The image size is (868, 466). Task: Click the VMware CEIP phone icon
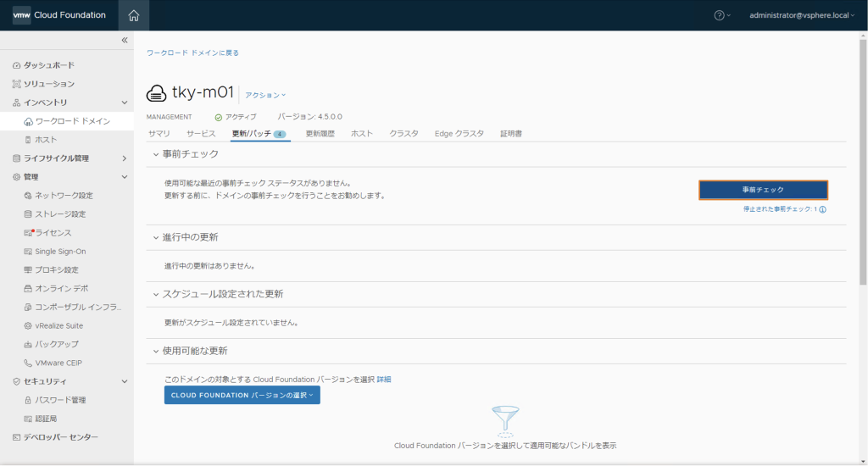click(28, 363)
